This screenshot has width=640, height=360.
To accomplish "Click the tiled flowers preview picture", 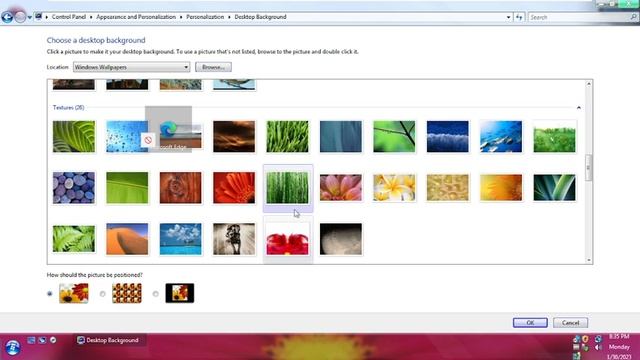I will click(x=127, y=293).
